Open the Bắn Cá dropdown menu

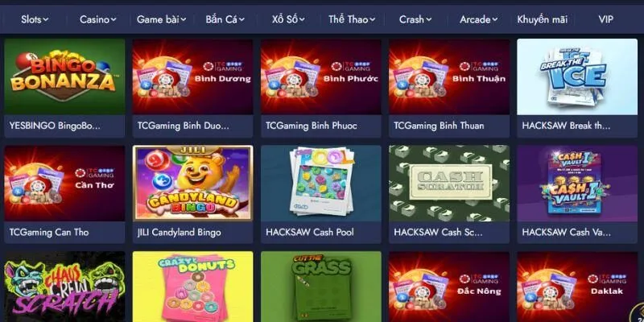[225, 19]
